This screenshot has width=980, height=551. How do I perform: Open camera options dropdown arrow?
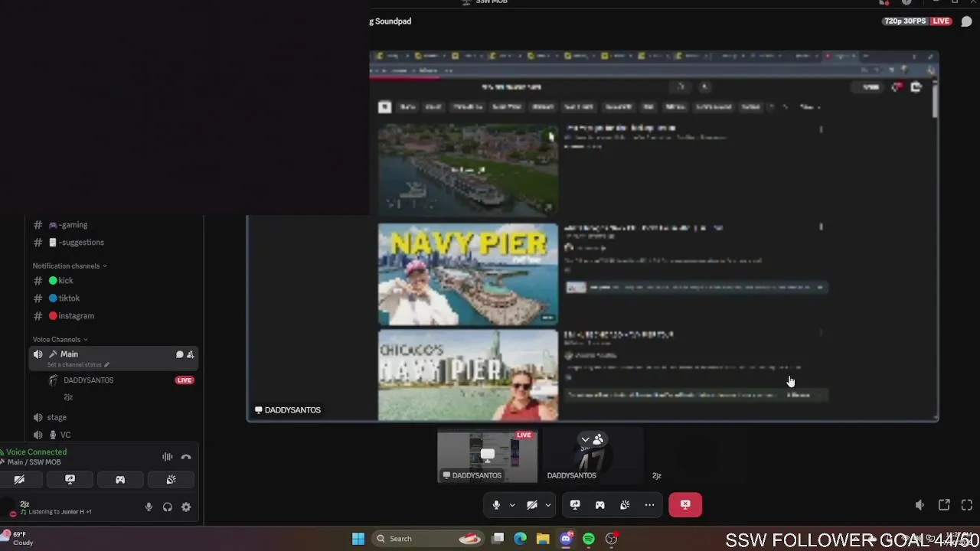coord(547,505)
